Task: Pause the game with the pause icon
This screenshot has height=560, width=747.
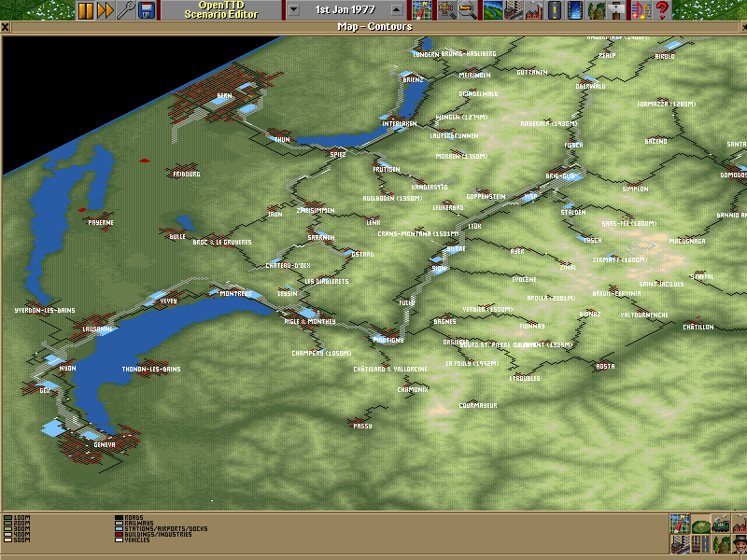Action: (x=86, y=10)
